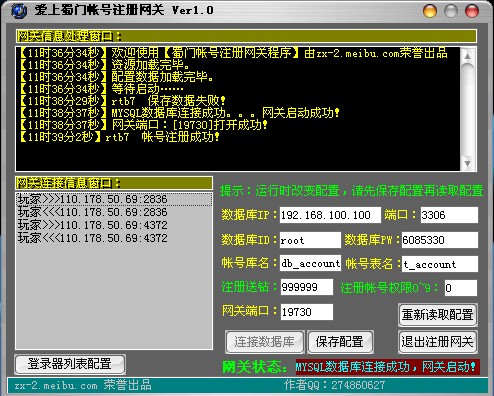Click the 注册送钻 field showing 999999

point(307,287)
